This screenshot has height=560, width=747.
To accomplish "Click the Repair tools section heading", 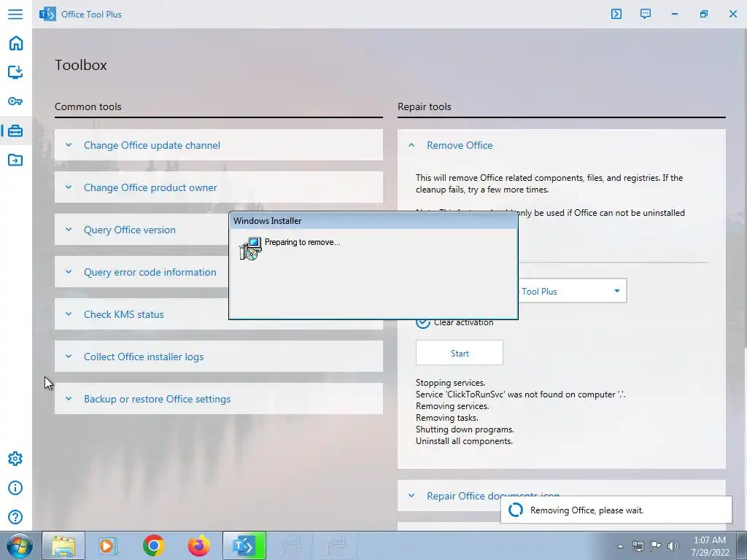I will coord(425,106).
